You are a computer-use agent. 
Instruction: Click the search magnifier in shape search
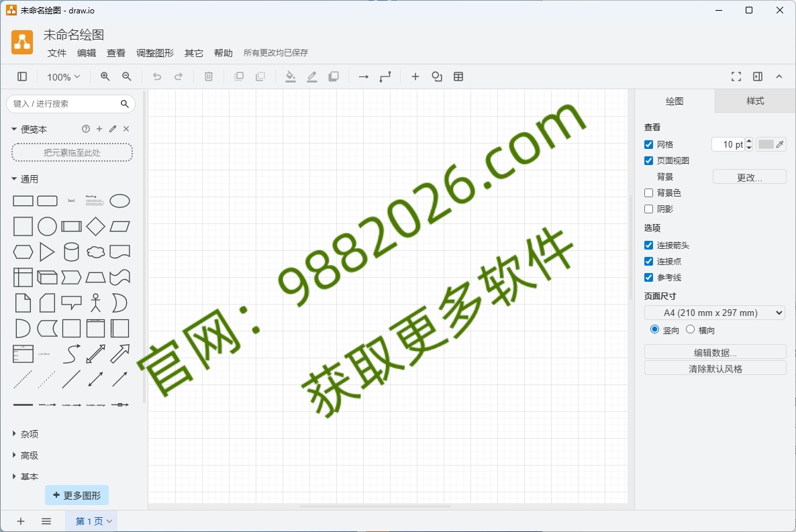point(124,103)
